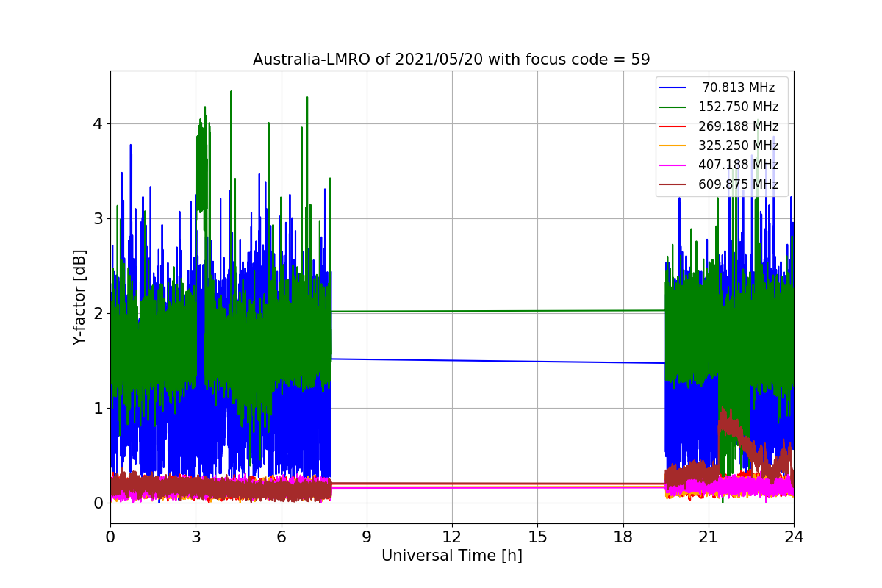Click the Universal Time [h] axis label
Screen dimensions: 882x588
[x=451, y=556]
